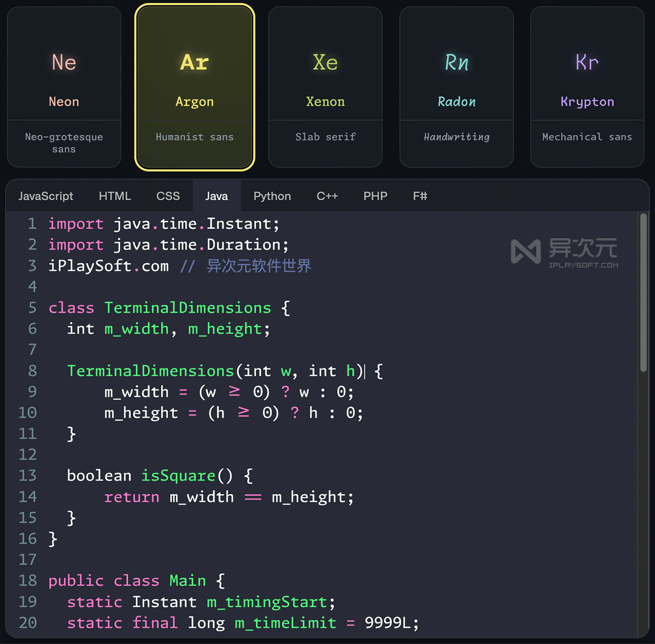
Task: Click the IPLAYSOFT.COM watermark text
Action: 584,264
